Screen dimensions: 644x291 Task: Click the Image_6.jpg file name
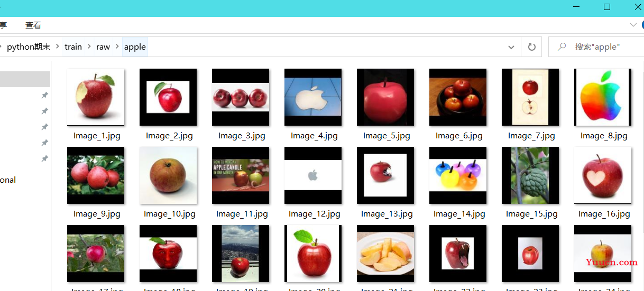(459, 136)
